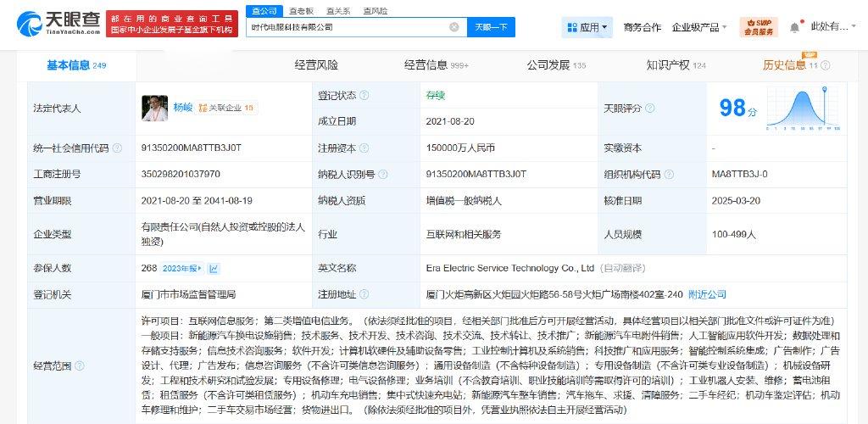Click the industry value 互联网和相关服务

pyautogui.click(x=464, y=235)
